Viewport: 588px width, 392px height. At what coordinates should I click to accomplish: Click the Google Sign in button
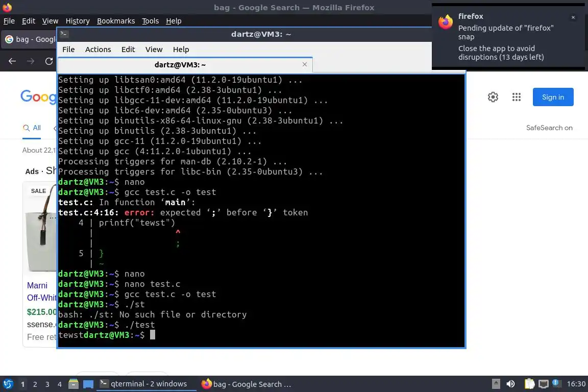pyautogui.click(x=553, y=97)
